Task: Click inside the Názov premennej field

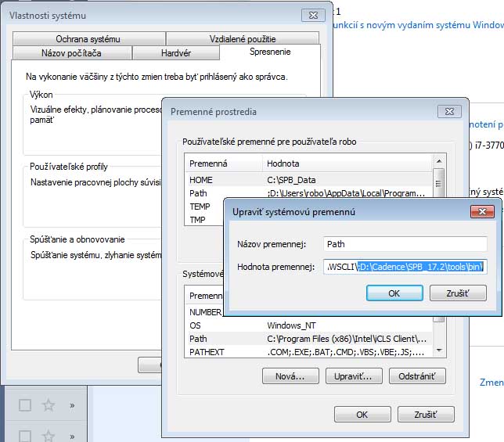Action: [405, 245]
